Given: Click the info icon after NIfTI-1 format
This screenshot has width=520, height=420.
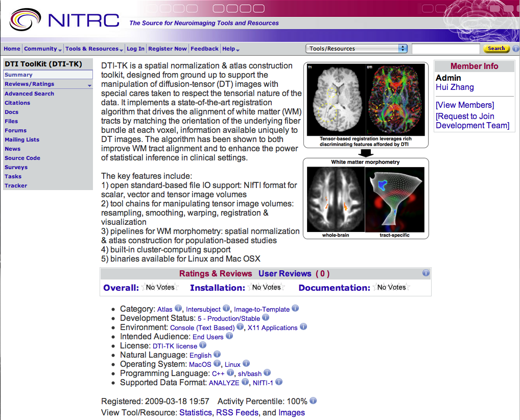Looking at the screenshot, I should tap(279, 382).
